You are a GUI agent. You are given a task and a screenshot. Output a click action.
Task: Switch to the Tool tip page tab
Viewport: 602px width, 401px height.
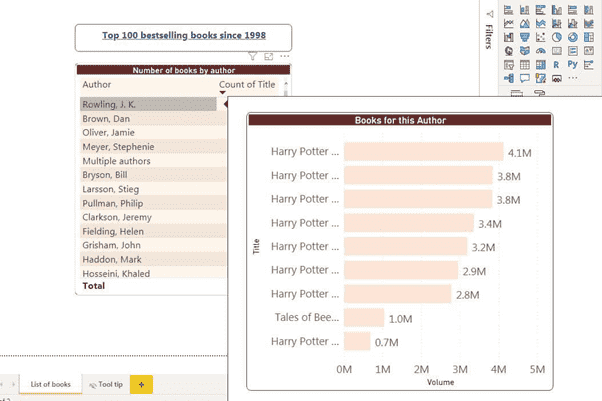[106, 384]
